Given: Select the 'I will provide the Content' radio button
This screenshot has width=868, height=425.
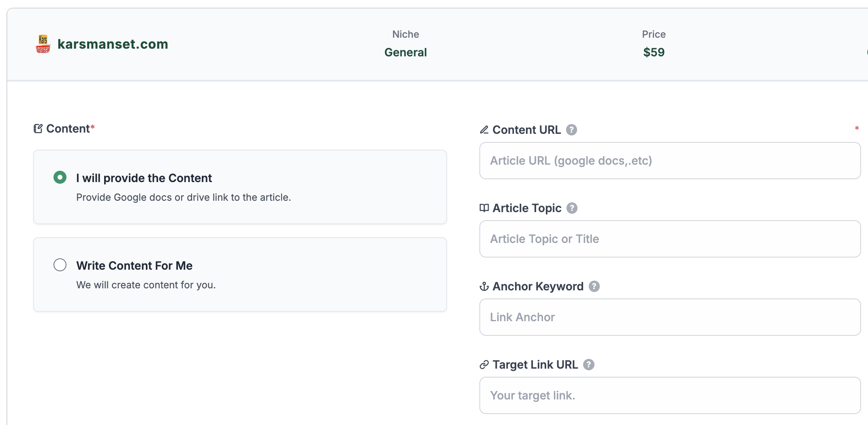Looking at the screenshot, I should click(60, 177).
